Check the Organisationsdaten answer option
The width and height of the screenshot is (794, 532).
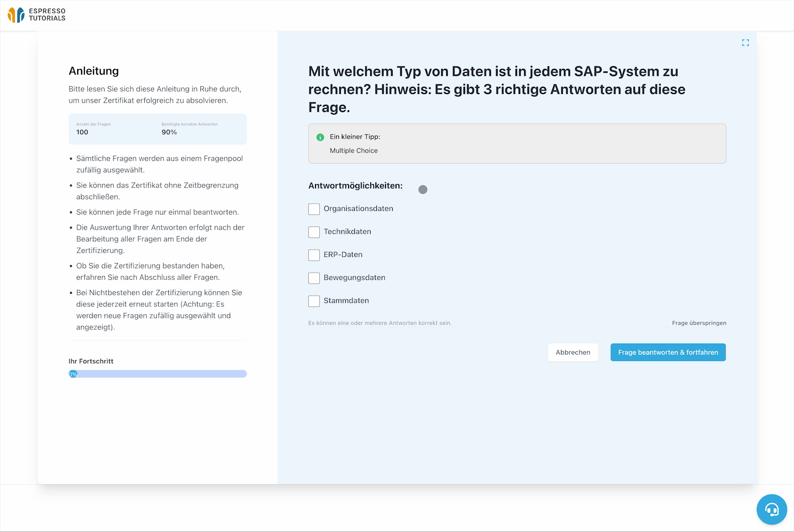pos(314,209)
